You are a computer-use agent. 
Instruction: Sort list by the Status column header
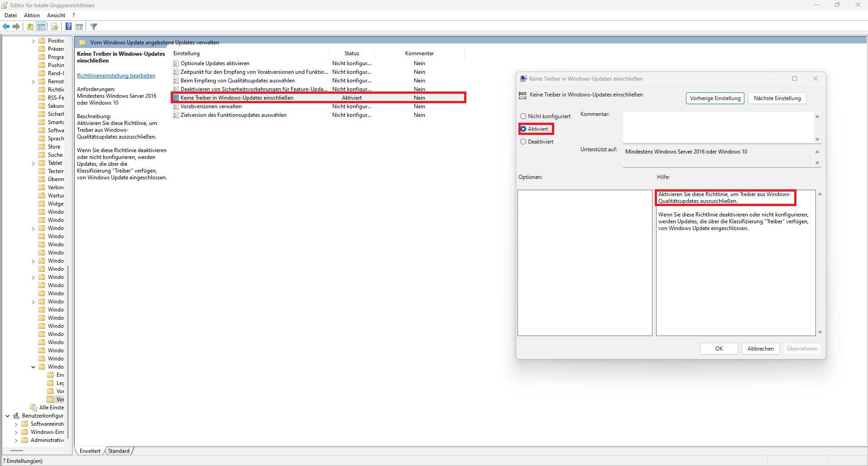(x=351, y=53)
